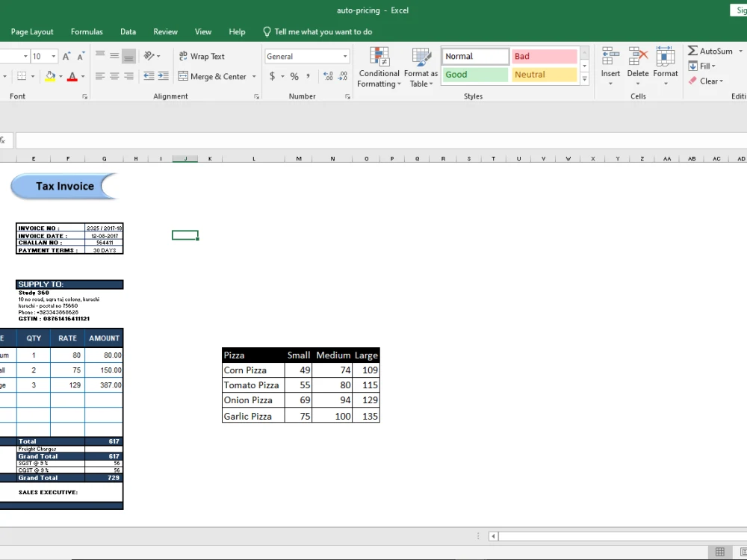Click Merge & Center
Viewport: 747px width, 560px height.
(x=212, y=76)
